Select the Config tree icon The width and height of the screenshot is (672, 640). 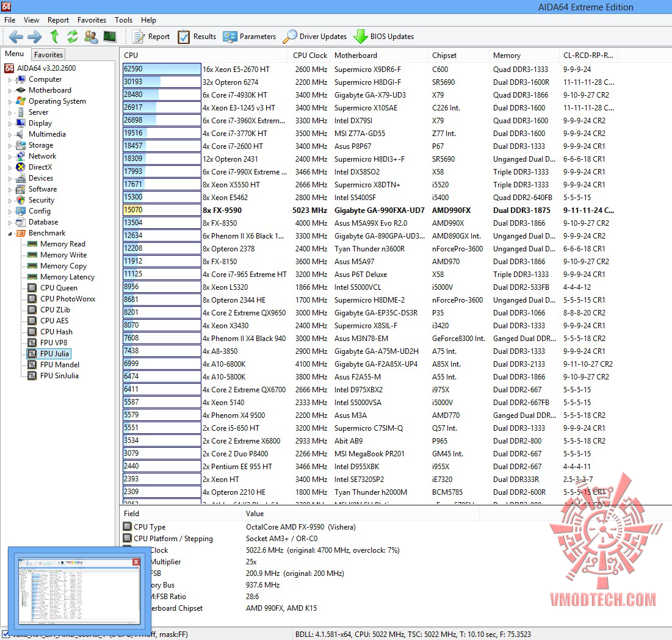point(20,211)
